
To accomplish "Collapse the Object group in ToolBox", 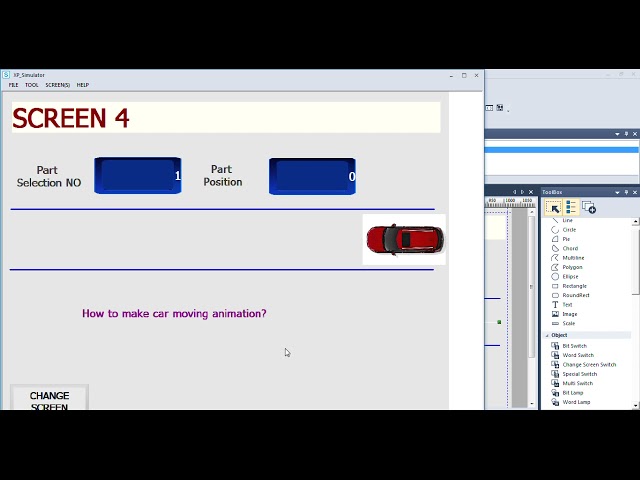I will 547,336.
